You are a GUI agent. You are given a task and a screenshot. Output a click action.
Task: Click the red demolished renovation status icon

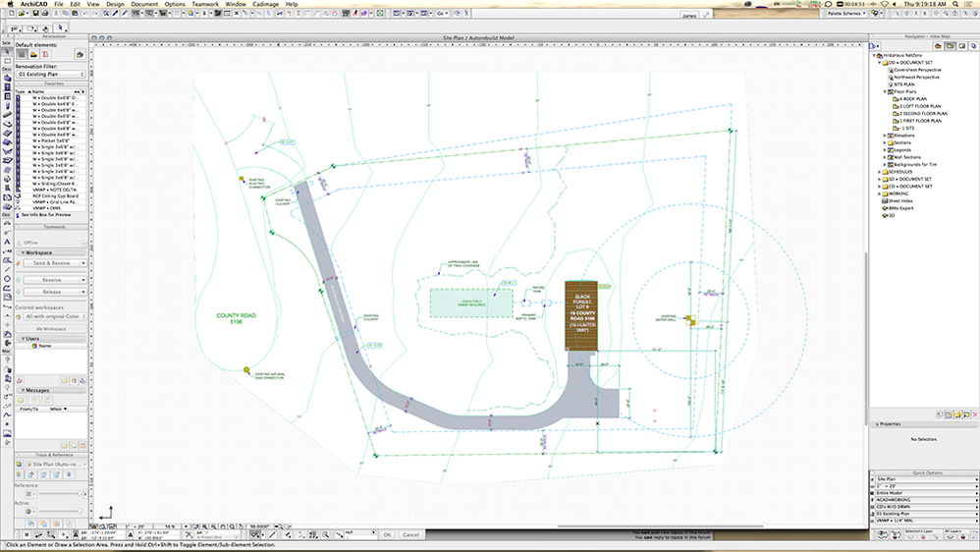[x=45, y=54]
